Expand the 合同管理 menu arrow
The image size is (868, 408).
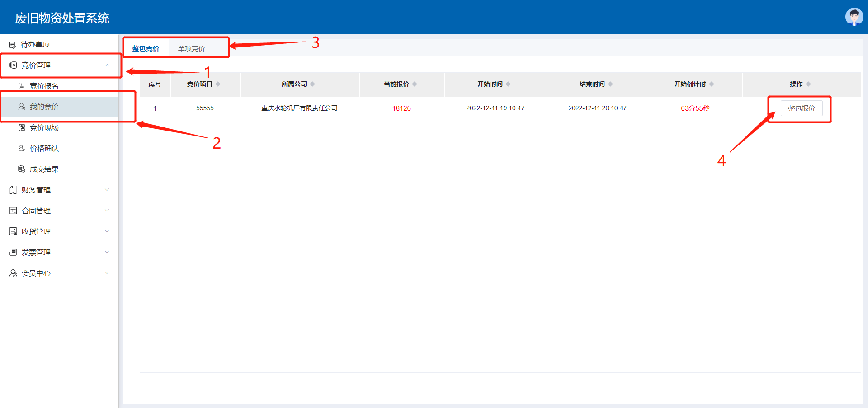pos(107,211)
